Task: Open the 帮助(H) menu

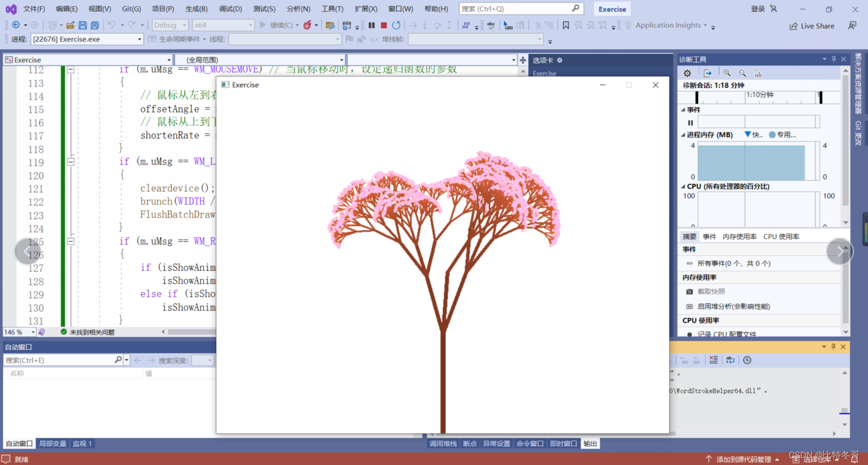Action: coord(436,9)
